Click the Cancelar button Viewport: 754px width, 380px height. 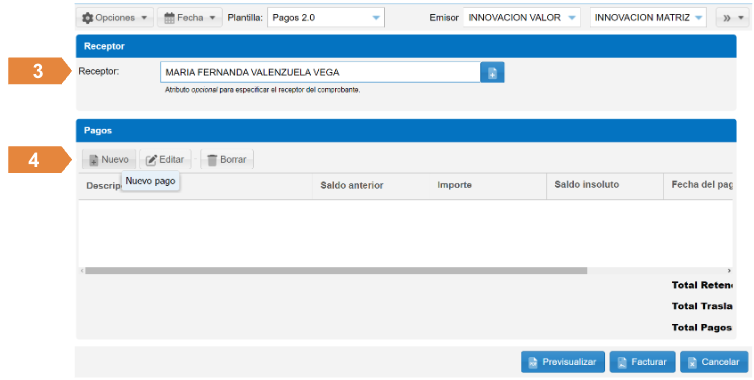pos(714,362)
